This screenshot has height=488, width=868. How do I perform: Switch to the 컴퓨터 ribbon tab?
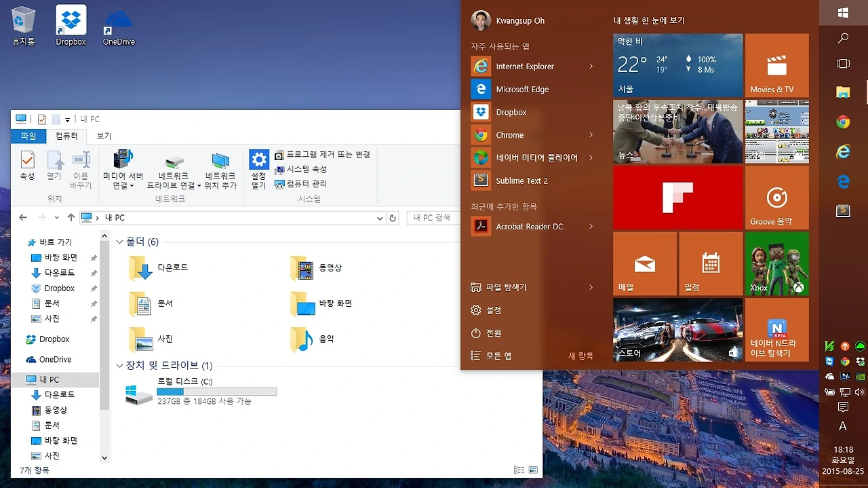(x=66, y=136)
